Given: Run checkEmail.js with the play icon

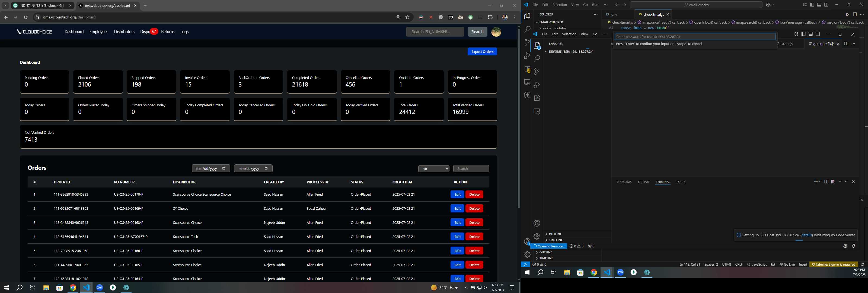Looking at the screenshot, I should tap(847, 14).
